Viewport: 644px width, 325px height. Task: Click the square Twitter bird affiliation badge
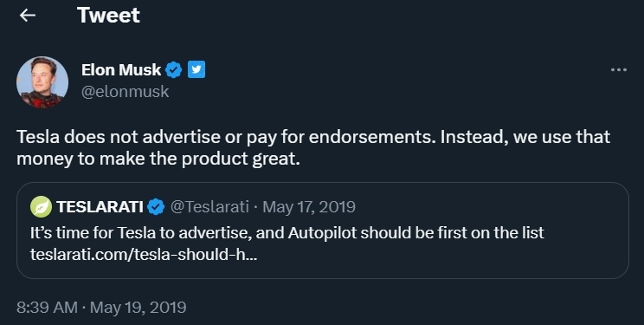pos(196,69)
